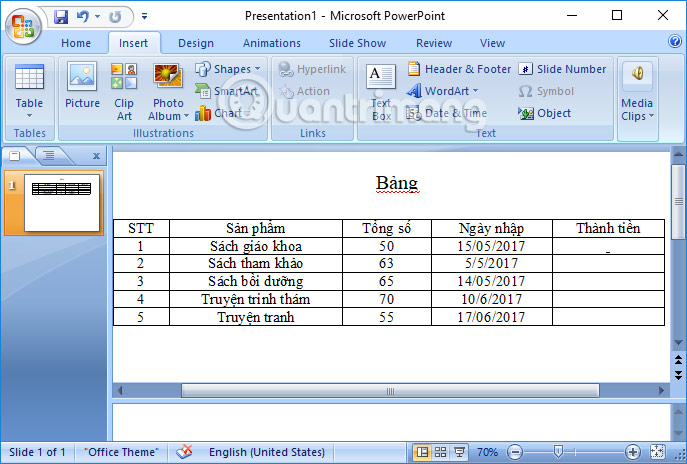Viewport: 687px width, 464px height.
Task: Open the Undo history dropdown arrow
Action: click(97, 17)
